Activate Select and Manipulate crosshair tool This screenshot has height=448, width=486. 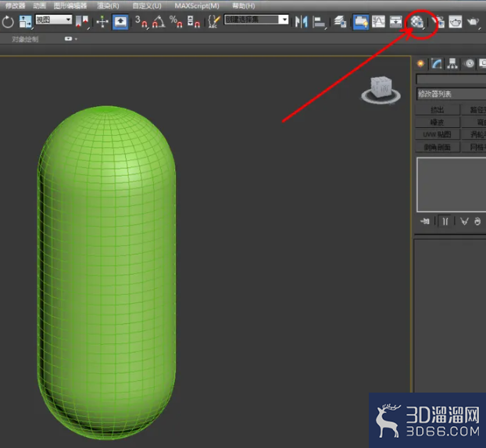pyautogui.click(x=102, y=22)
